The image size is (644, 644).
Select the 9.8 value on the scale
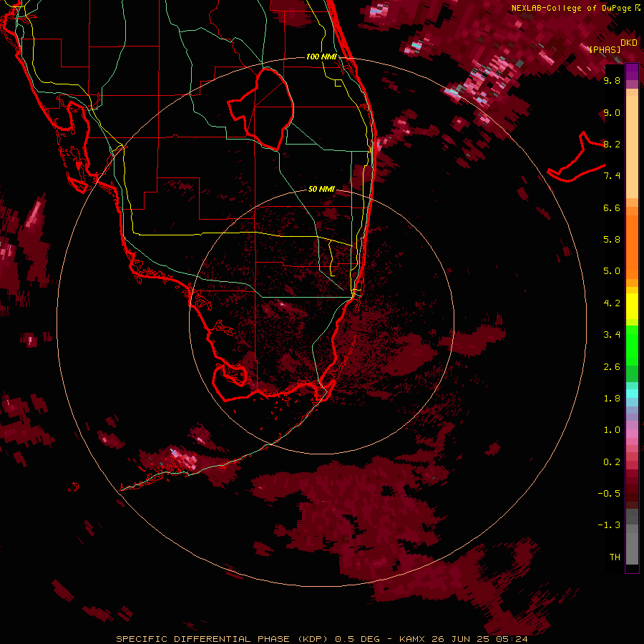tap(612, 80)
